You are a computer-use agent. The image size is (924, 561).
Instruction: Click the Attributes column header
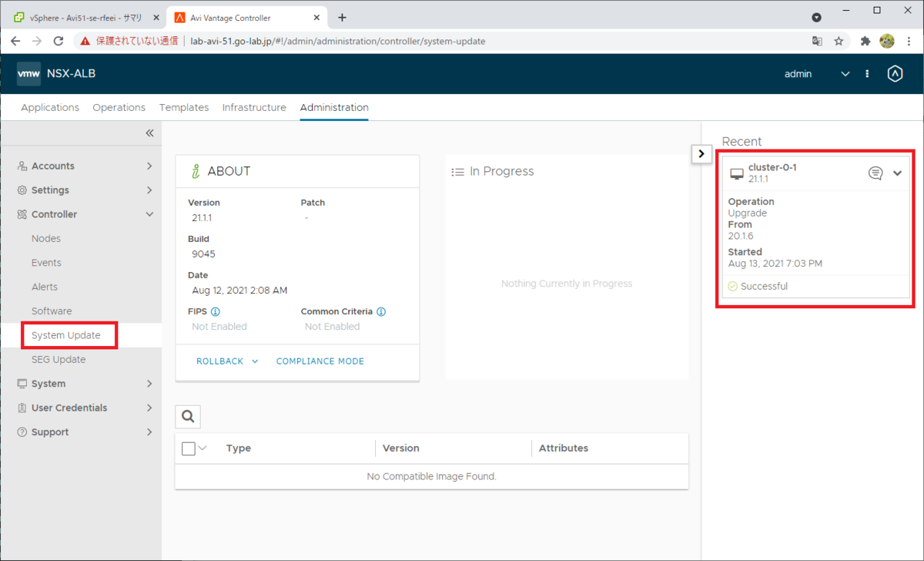click(564, 448)
